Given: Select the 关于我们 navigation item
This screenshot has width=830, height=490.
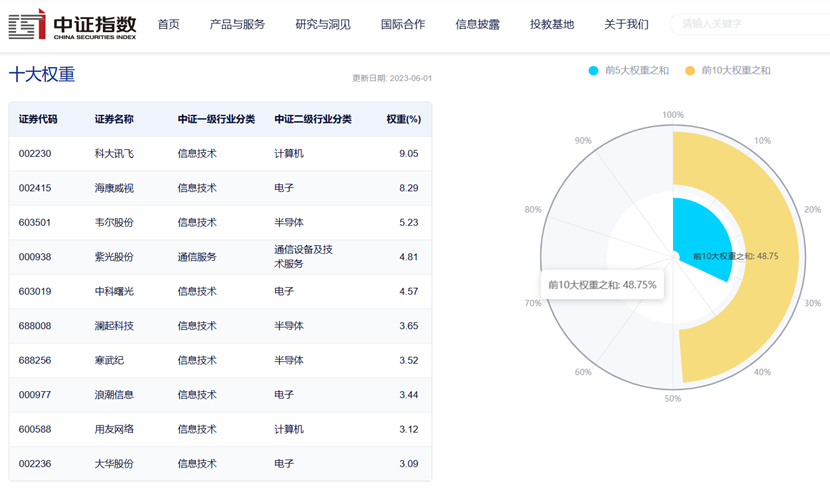Looking at the screenshot, I should [x=626, y=24].
